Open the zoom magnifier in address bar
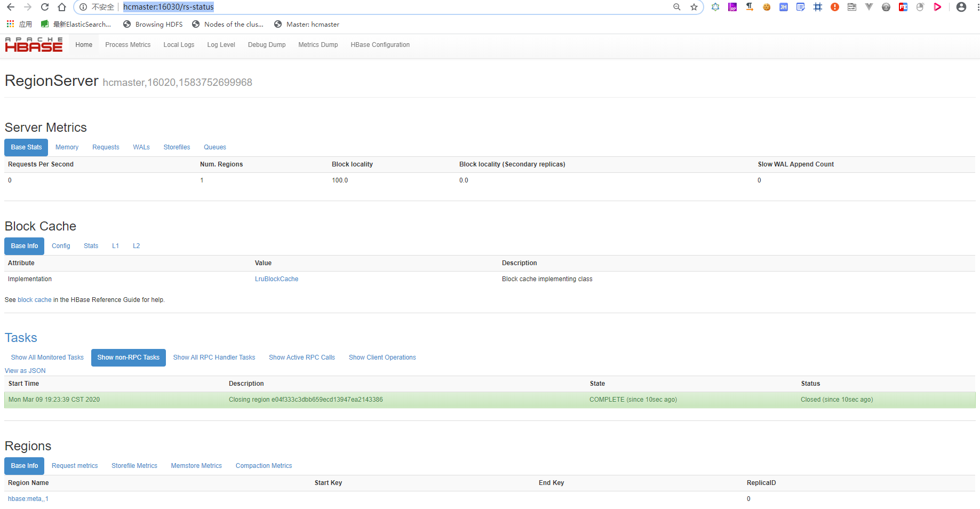The width and height of the screenshot is (980, 509). point(677,7)
